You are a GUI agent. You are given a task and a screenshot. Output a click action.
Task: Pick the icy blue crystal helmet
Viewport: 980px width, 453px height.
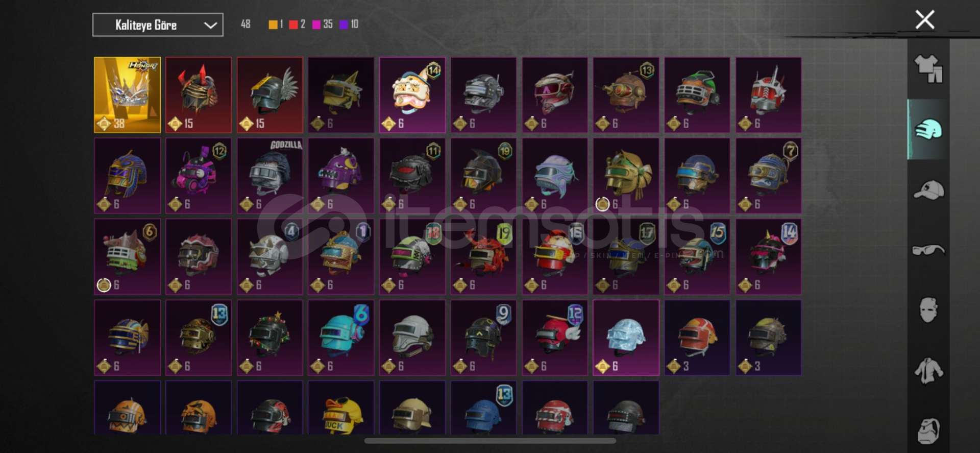click(x=626, y=338)
